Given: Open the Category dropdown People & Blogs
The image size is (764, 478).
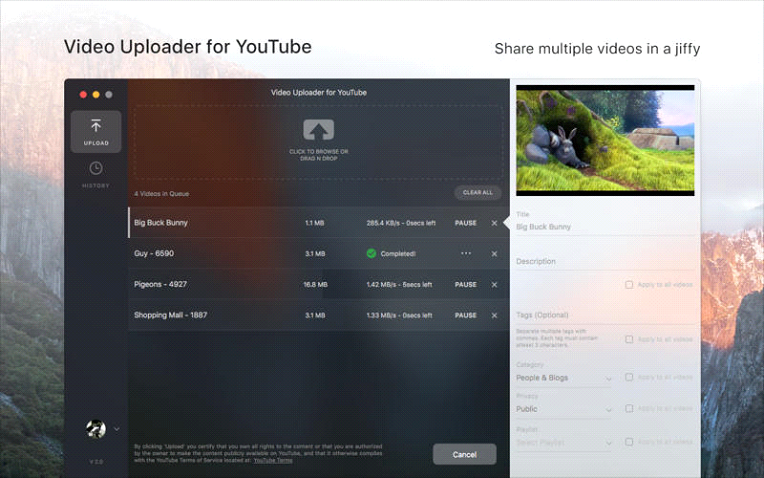Looking at the screenshot, I should point(564,378).
